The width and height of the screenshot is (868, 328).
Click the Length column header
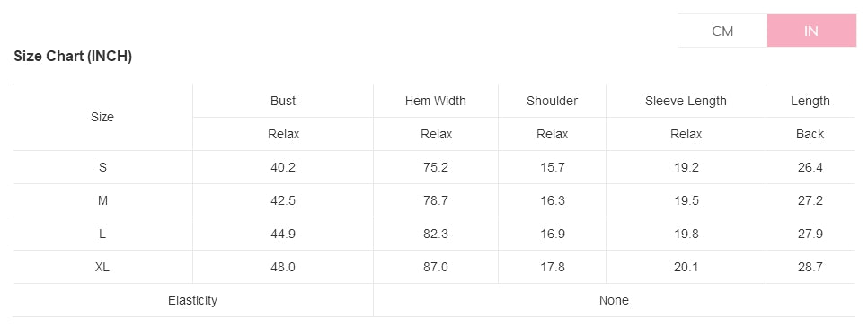pyautogui.click(x=810, y=101)
